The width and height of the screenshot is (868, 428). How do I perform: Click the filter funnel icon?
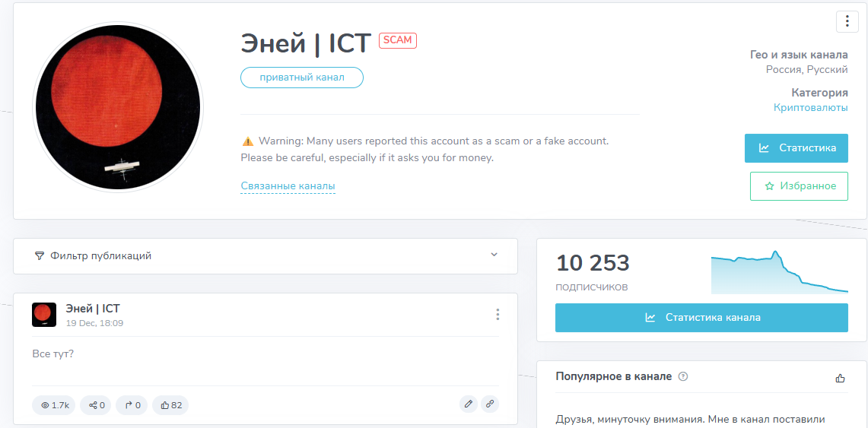click(40, 255)
